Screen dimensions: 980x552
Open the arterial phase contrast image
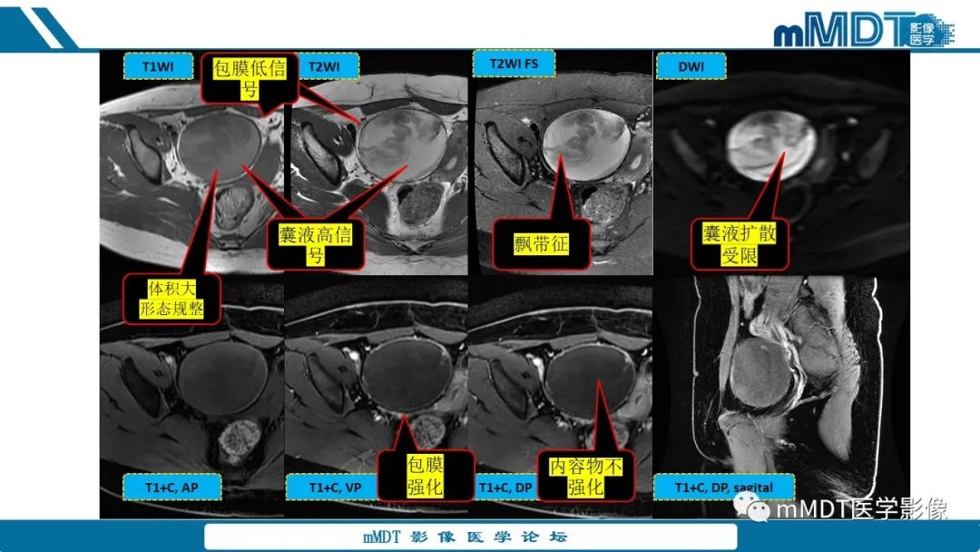tap(191, 397)
